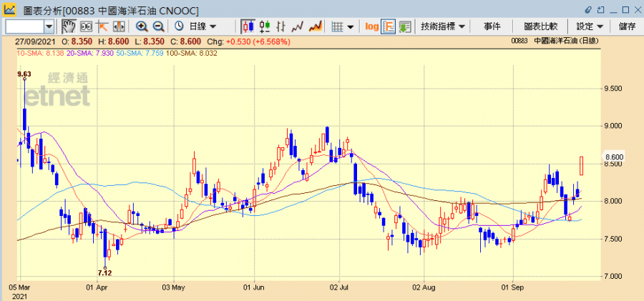Open the 圖表比較 chart comparison
The height and width of the screenshot is (301, 644).
pyautogui.click(x=542, y=26)
